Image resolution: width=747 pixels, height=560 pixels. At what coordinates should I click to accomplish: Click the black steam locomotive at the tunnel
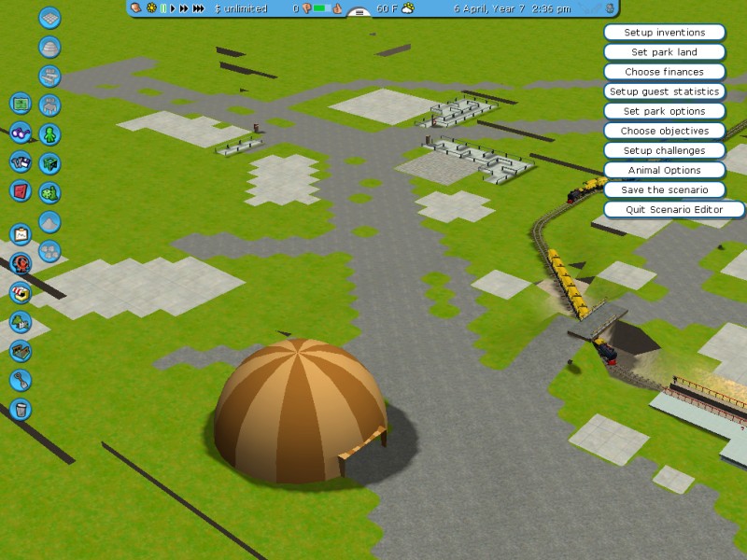pos(604,352)
